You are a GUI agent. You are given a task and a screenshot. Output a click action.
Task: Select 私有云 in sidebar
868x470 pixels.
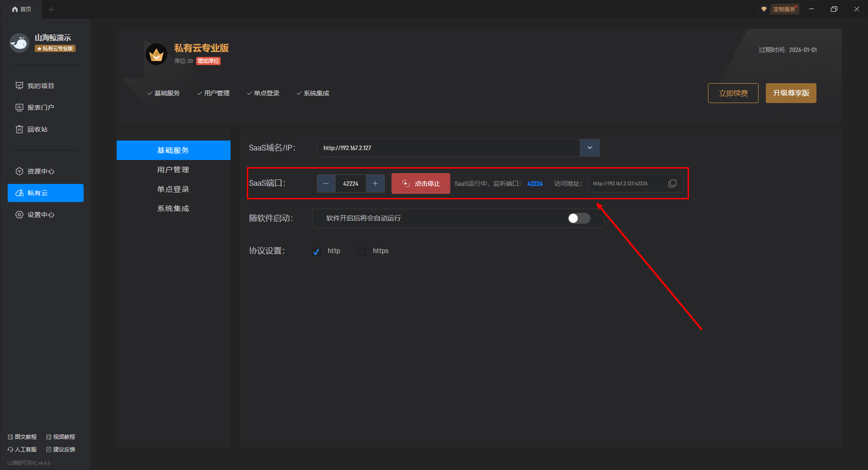click(x=46, y=193)
